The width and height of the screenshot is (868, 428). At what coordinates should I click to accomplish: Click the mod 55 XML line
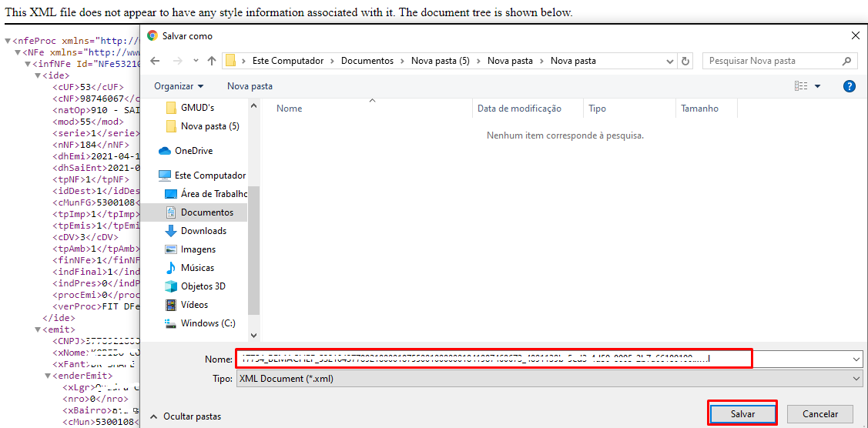(88, 122)
